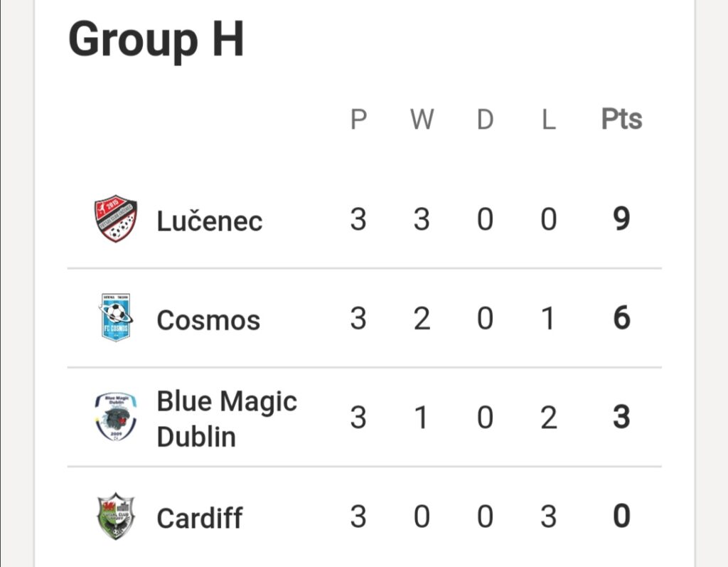Select the Group H heading

[156, 40]
